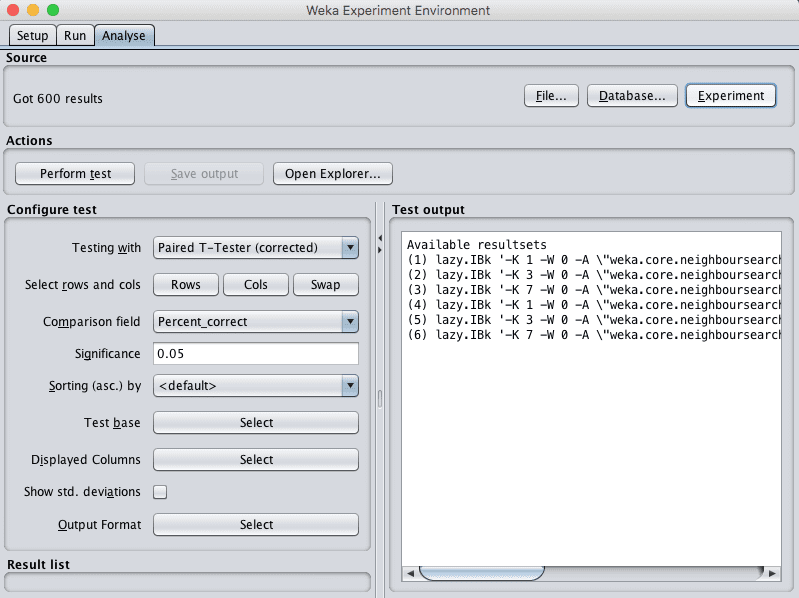Load results from Experiment button
This screenshot has height=598, width=799.
point(731,96)
